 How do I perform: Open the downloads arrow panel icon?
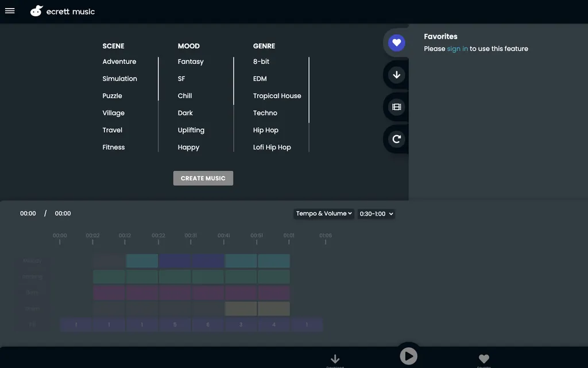pos(396,75)
